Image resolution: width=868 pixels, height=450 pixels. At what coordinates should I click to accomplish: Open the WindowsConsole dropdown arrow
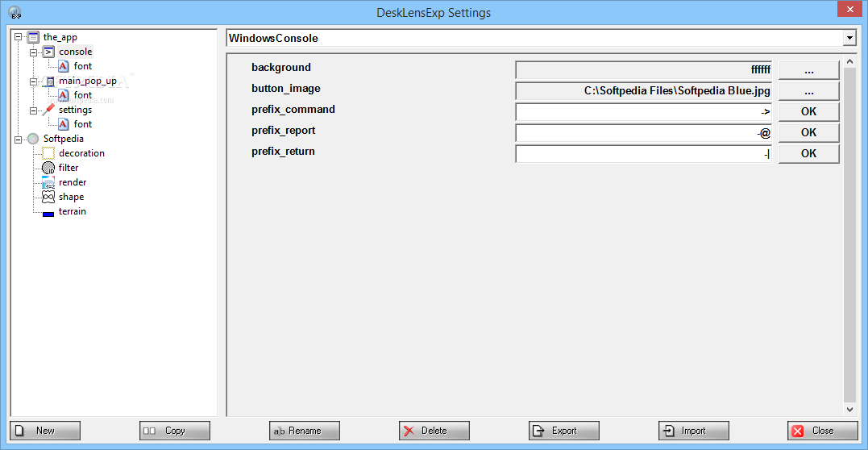pos(849,38)
